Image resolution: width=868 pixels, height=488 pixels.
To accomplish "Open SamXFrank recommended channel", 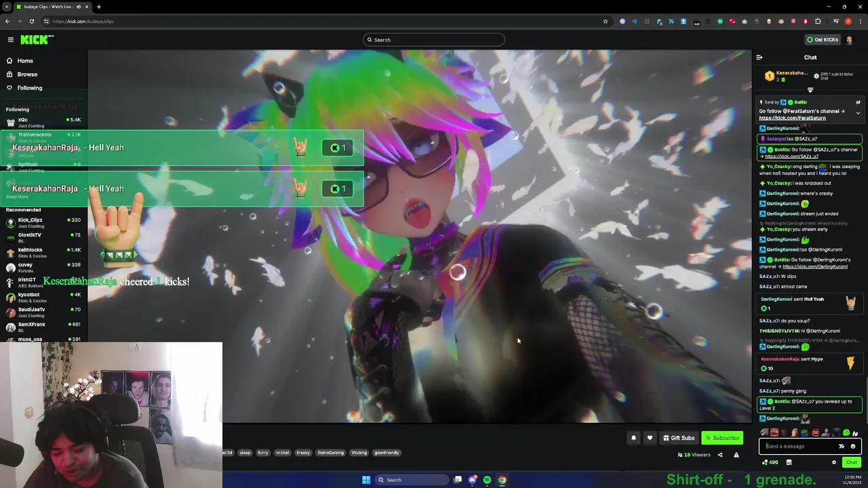I will point(43,327).
